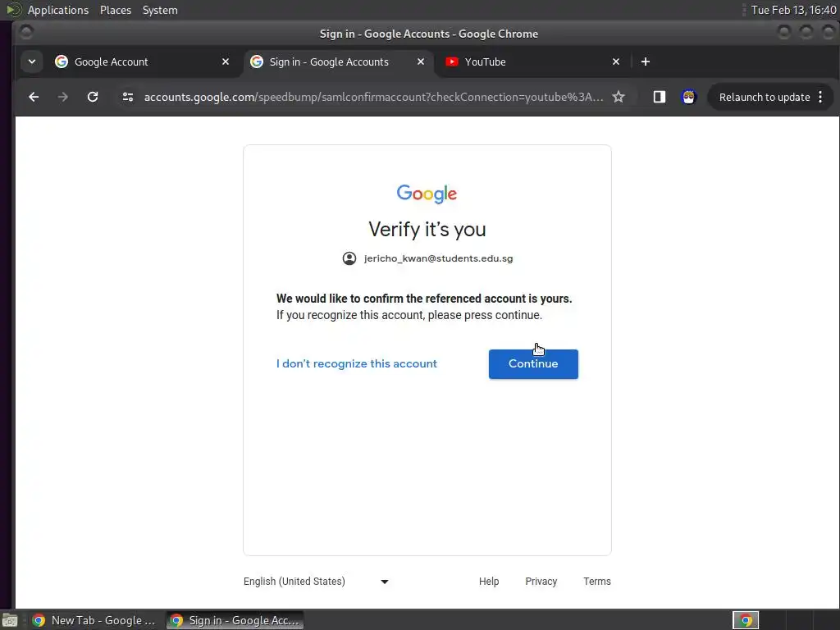The width and height of the screenshot is (840, 630).
Task: Click the jericho_kwan@students.edu.sg email text
Action: 438,258
